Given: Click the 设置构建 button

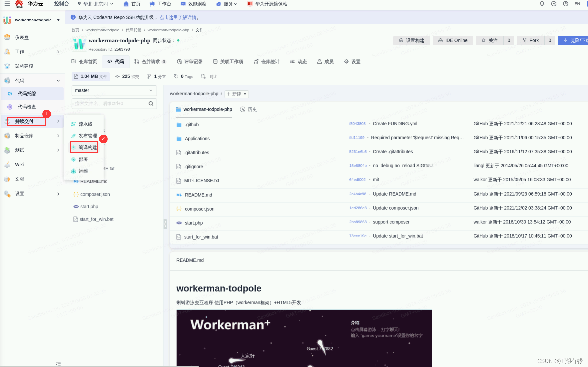Looking at the screenshot, I should [412, 40].
